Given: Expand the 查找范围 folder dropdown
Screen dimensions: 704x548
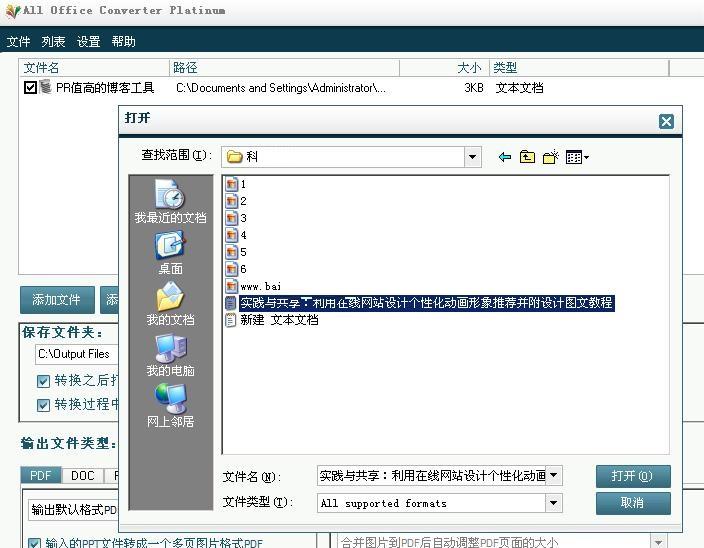Looking at the screenshot, I should click(472, 157).
